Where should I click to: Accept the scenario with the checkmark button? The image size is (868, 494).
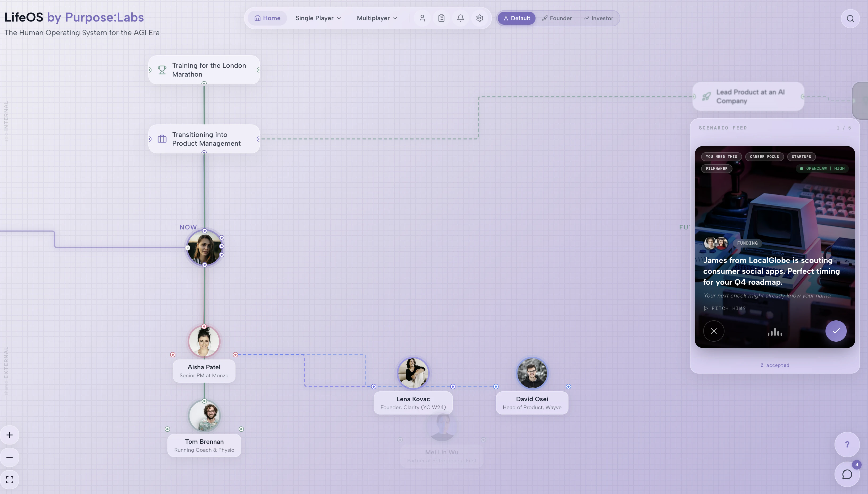click(836, 331)
